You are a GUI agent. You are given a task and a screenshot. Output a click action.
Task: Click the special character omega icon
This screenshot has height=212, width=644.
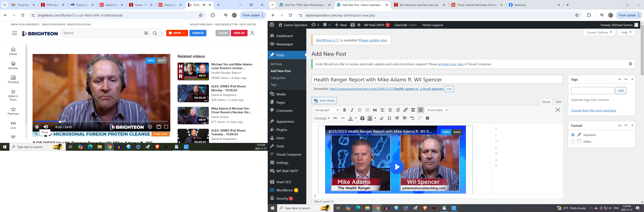pyautogui.click(x=389, y=118)
